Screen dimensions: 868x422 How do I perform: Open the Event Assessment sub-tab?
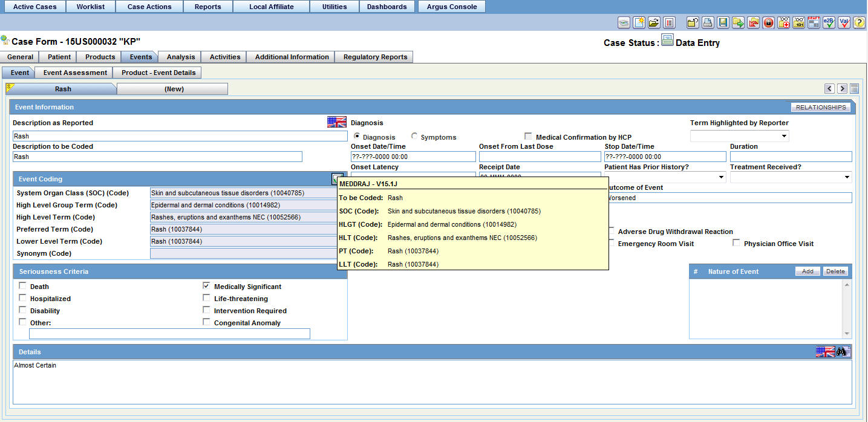click(x=75, y=73)
